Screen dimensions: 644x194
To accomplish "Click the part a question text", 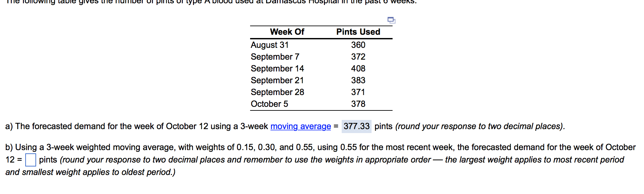I will (x=131, y=126).
